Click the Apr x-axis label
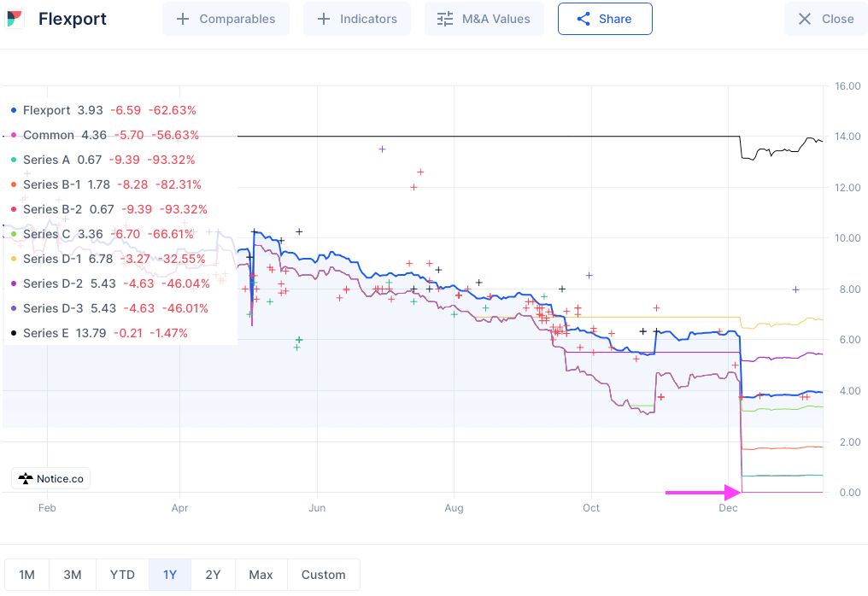The image size is (868, 596). [179, 508]
